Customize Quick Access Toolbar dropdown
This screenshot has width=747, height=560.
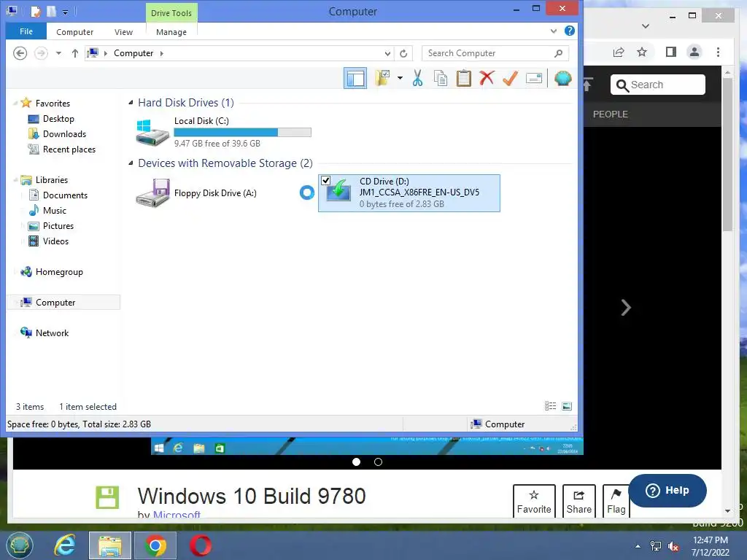[65, 12]
